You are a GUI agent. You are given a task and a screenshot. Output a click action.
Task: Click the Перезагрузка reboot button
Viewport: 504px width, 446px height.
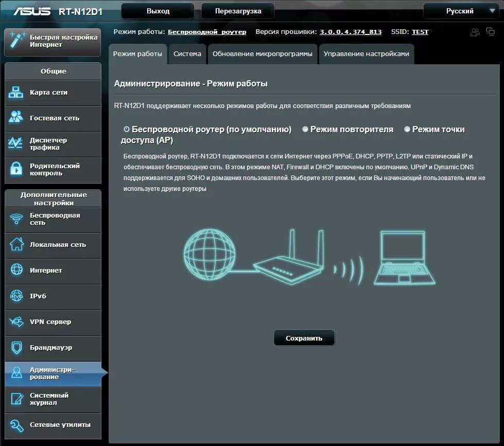pos(238,11)
